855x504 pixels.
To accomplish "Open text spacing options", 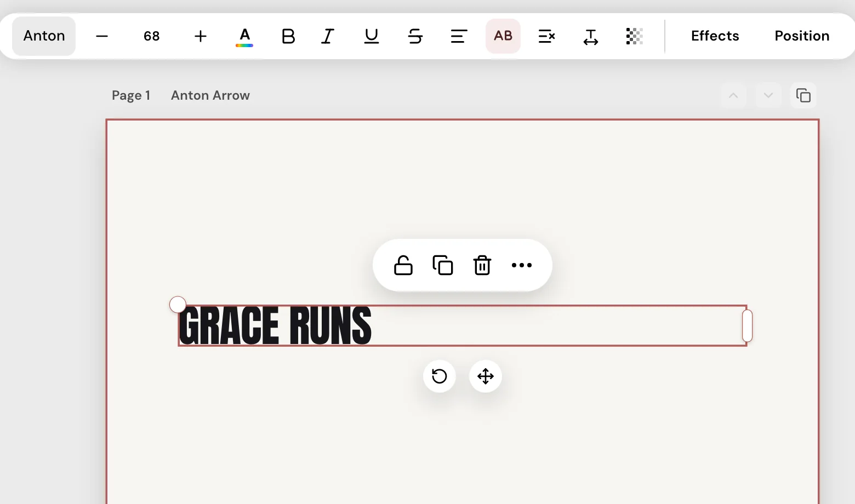I will (591, 36).
